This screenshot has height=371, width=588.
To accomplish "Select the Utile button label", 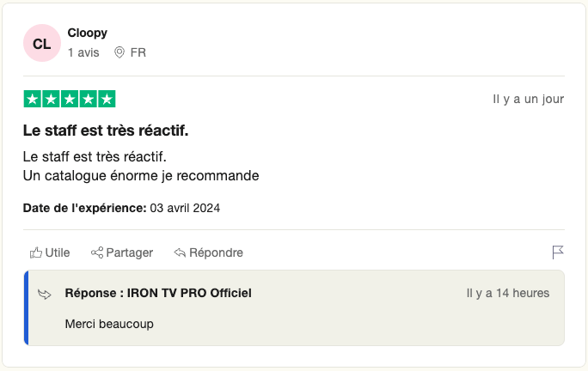I will [58, 252].
